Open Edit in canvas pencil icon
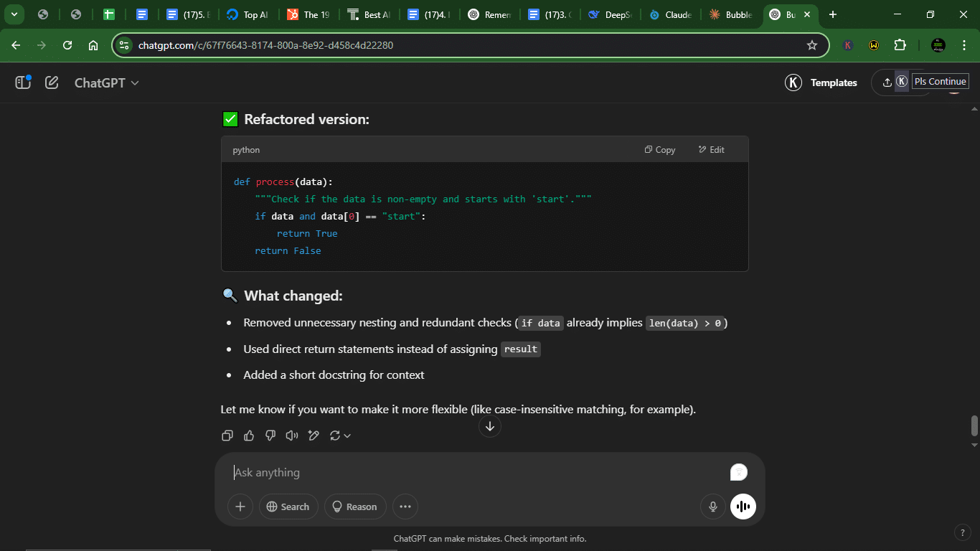980x551 pixels. click(314, 435)
